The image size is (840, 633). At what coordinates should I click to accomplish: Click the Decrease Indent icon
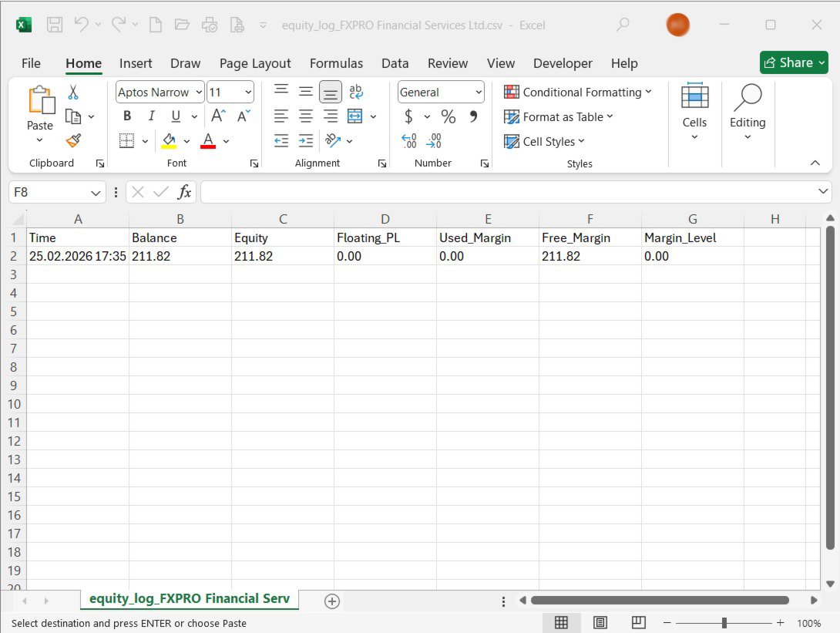281,141
